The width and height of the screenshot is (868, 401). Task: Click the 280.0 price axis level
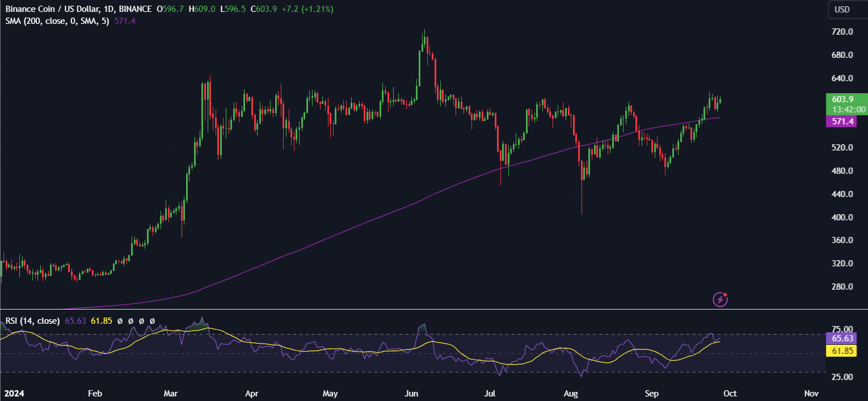pos(843,286)
